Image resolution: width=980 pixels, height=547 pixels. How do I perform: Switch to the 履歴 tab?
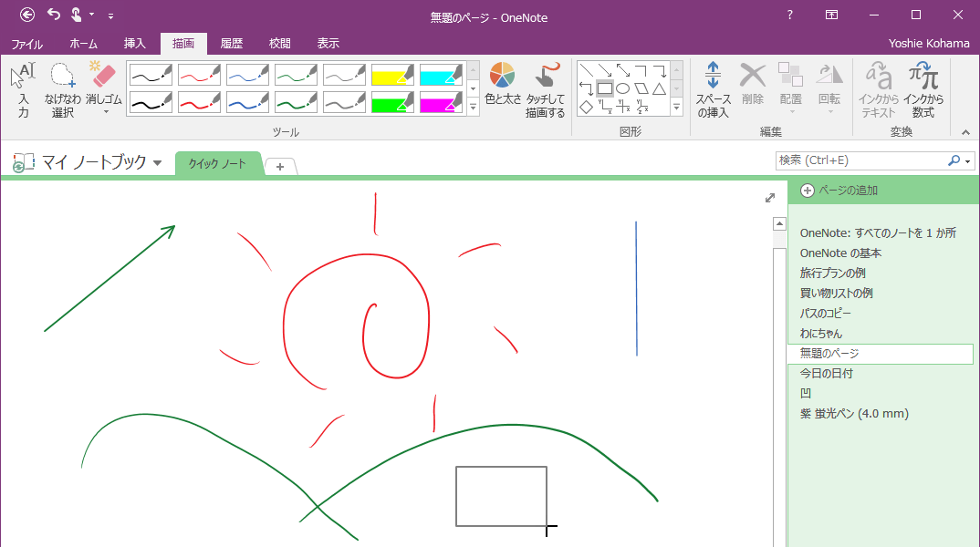click(231, 44)
